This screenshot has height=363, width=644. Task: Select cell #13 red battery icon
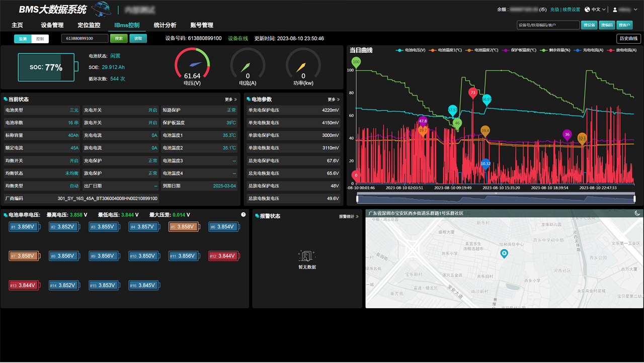pos(24,285)
